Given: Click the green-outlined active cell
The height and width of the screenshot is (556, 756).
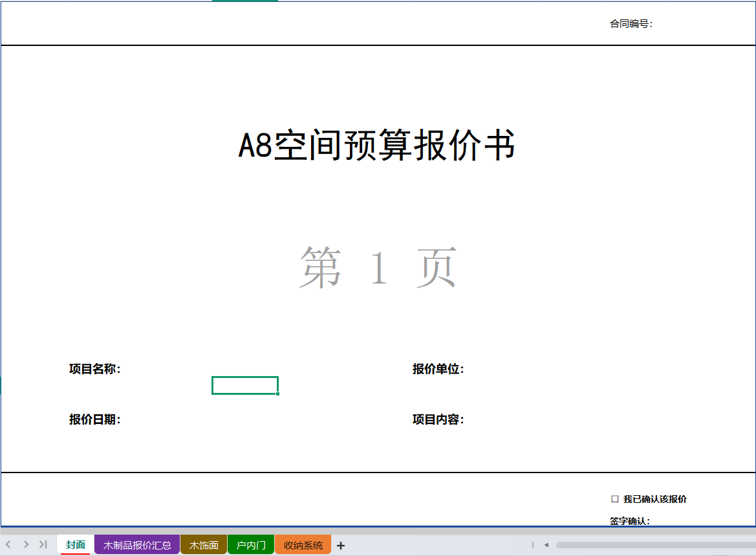Looking at the screenshot, I should (245, 385).
